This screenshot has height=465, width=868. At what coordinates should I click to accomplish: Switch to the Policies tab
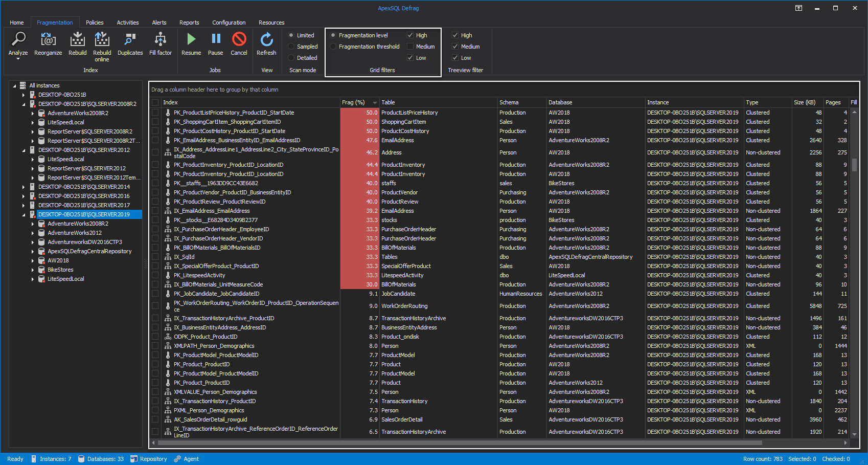95,23
